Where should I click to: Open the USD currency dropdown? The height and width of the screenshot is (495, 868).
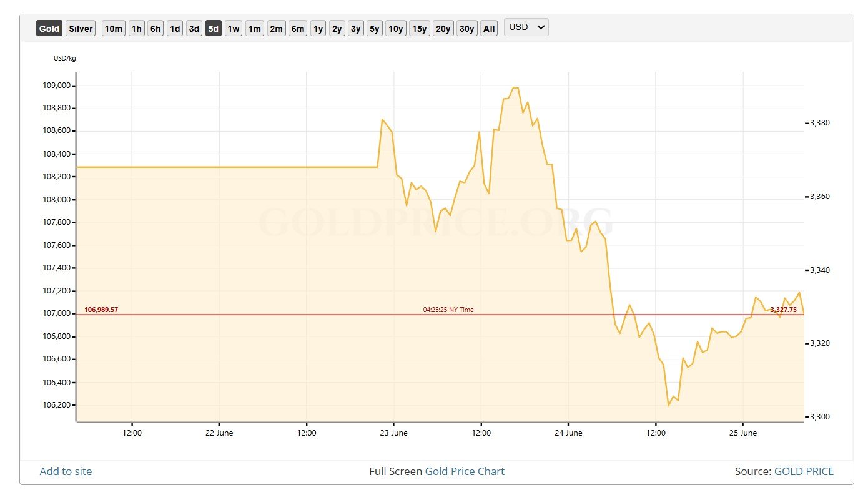pos(526,27)
